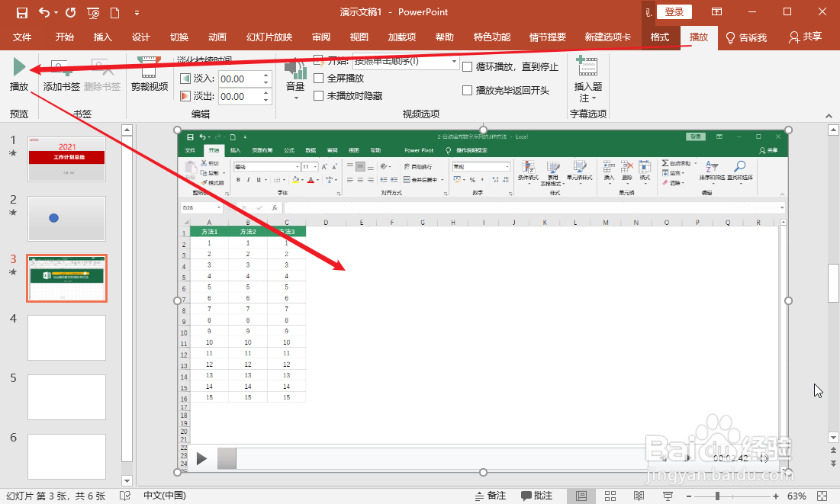Select blank slide 5 thumbnail
Screen dimensions: 840x504
point(66,397)
